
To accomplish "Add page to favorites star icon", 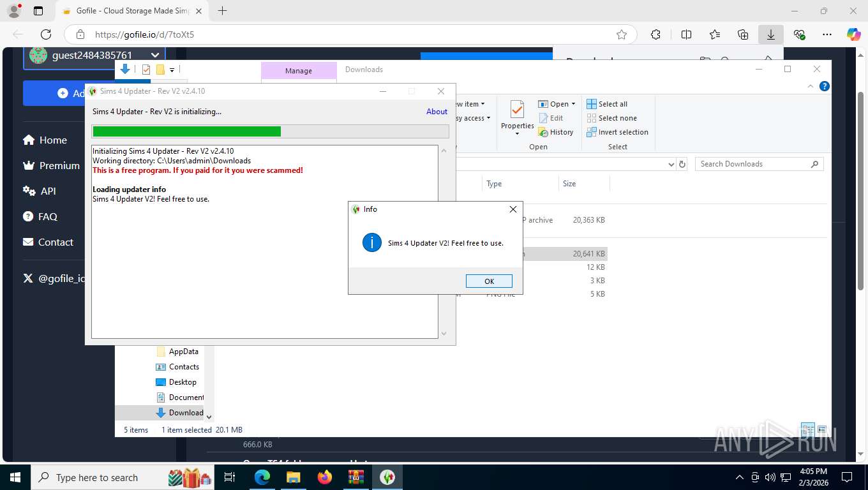I will click(621, 34).
